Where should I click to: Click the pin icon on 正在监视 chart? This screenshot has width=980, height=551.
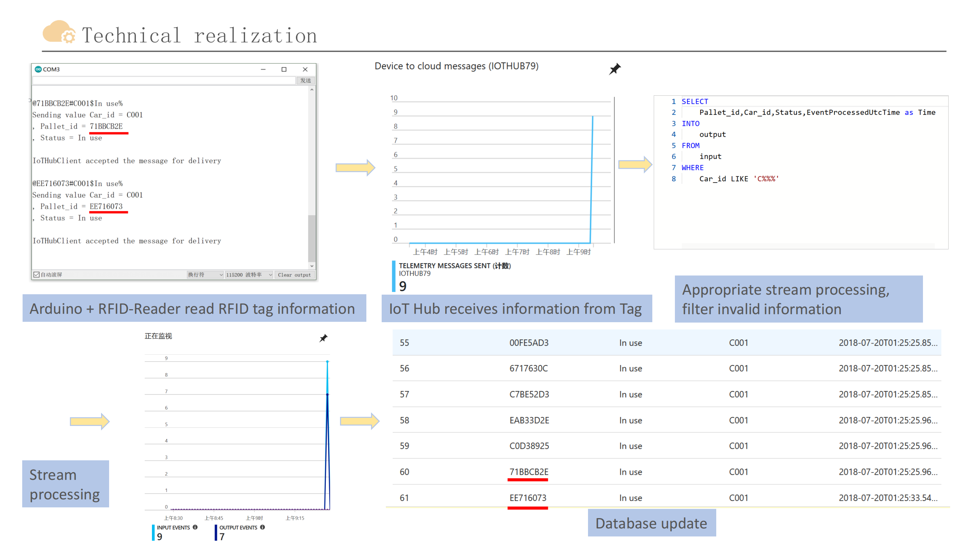[323, 338]
